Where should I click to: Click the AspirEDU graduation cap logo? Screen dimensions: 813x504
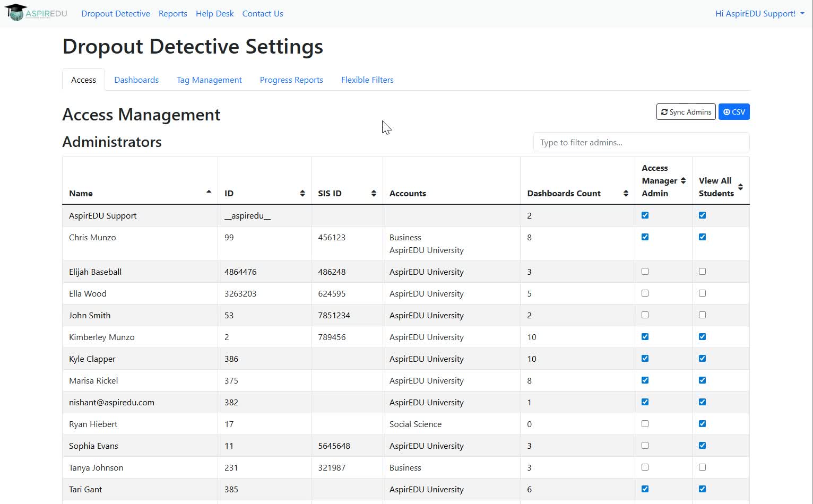(x=36, y=13)
